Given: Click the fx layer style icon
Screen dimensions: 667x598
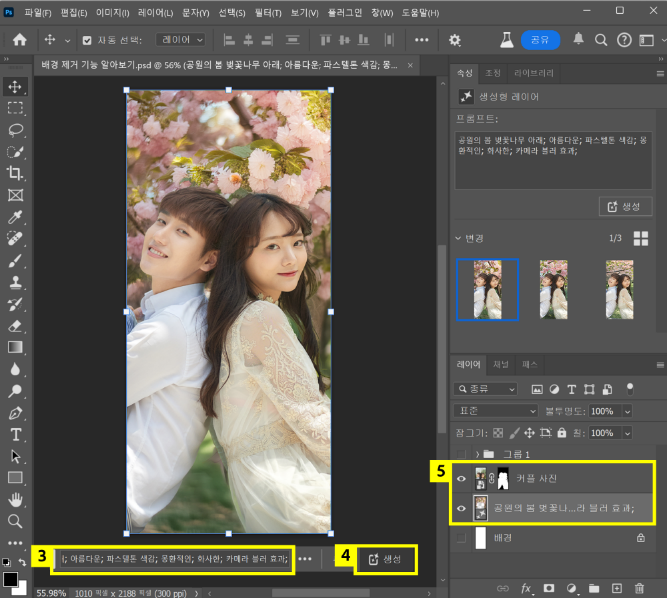Looking at the screenshot, I should pyautogui.click(x=526, y=588).
